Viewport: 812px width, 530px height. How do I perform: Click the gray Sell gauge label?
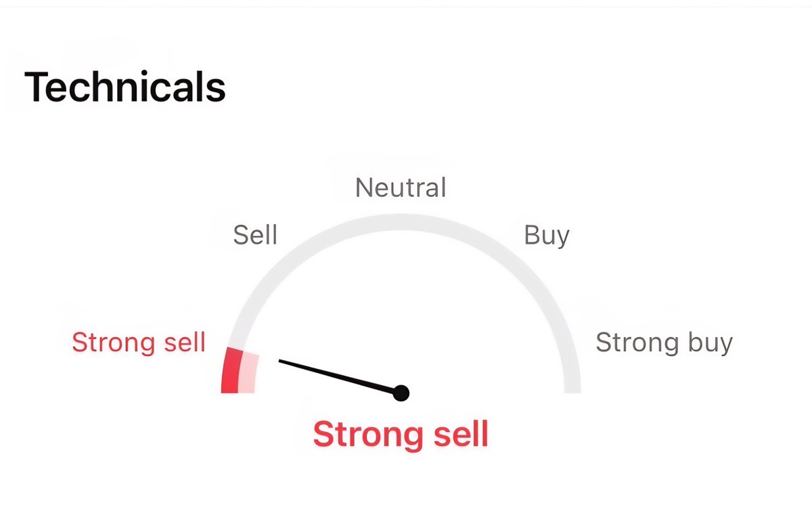pos(255,235)
